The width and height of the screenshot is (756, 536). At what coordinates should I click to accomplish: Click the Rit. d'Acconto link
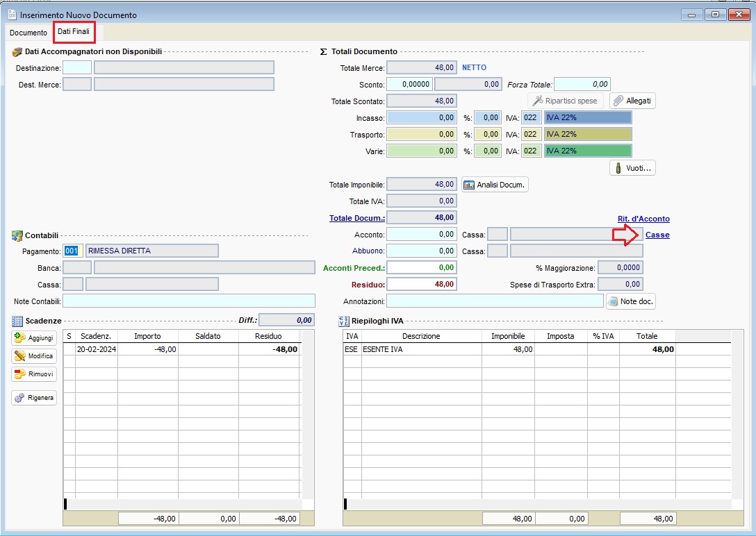[x=643, y=219]
